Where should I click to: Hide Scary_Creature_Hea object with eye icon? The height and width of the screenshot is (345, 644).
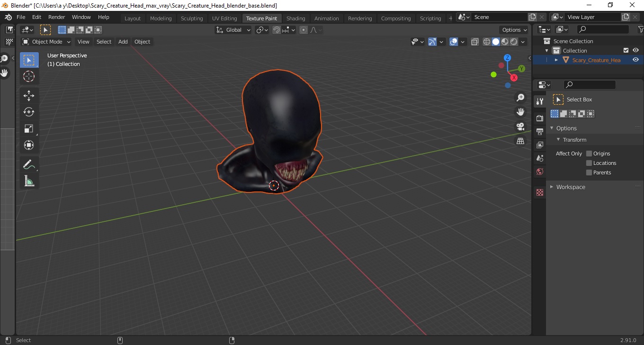pos(636,60)
